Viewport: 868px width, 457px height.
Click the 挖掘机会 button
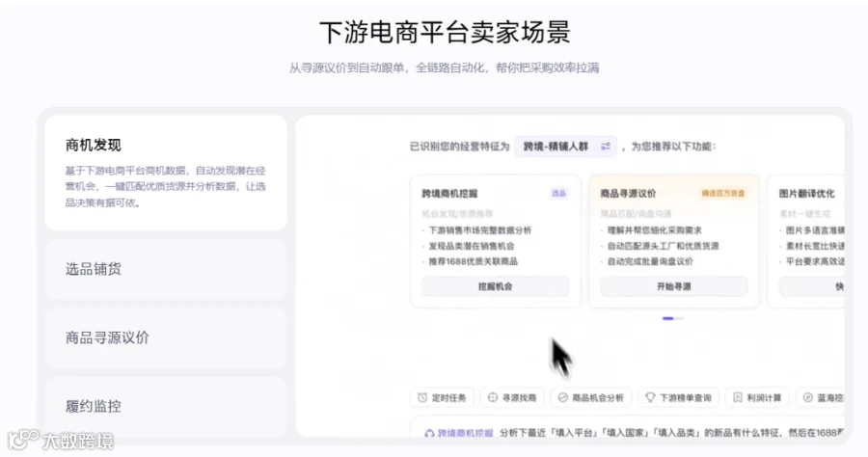(x=495, y=286)
